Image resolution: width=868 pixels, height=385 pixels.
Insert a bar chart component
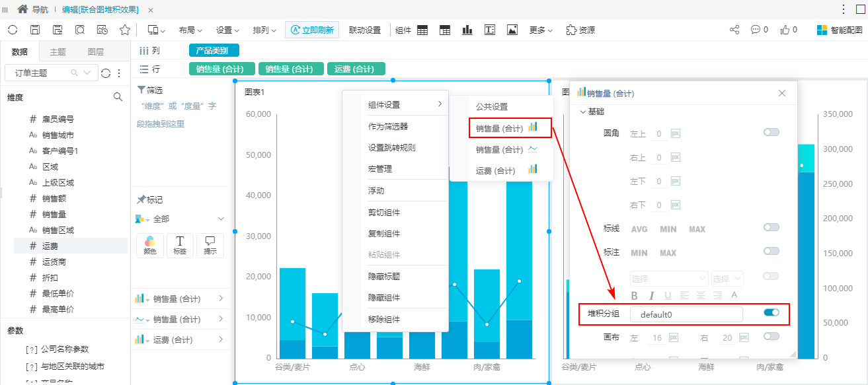click(x=467, y=30)
